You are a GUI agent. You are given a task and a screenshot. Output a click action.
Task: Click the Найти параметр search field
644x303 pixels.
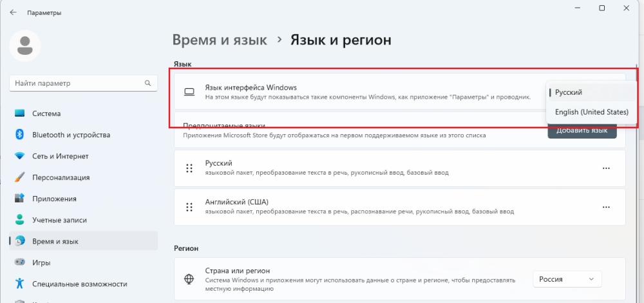[x=77, y=83]
